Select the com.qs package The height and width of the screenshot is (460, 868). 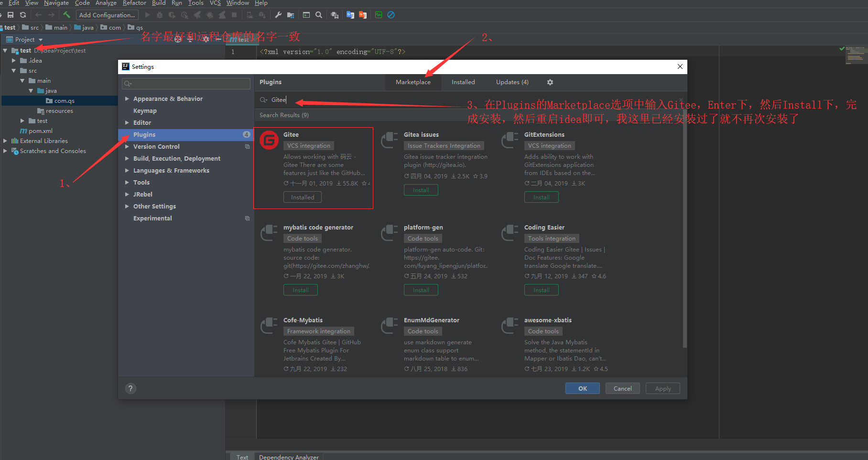pyautogui.click(x=60, y=101)
